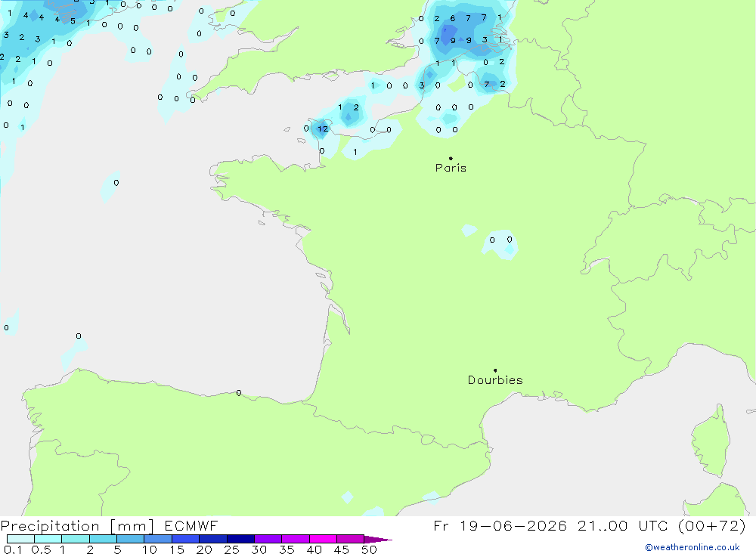This screenshot has height=554, width=756.
Task: Click the ECMWF model label
Action: coord(191,526)
